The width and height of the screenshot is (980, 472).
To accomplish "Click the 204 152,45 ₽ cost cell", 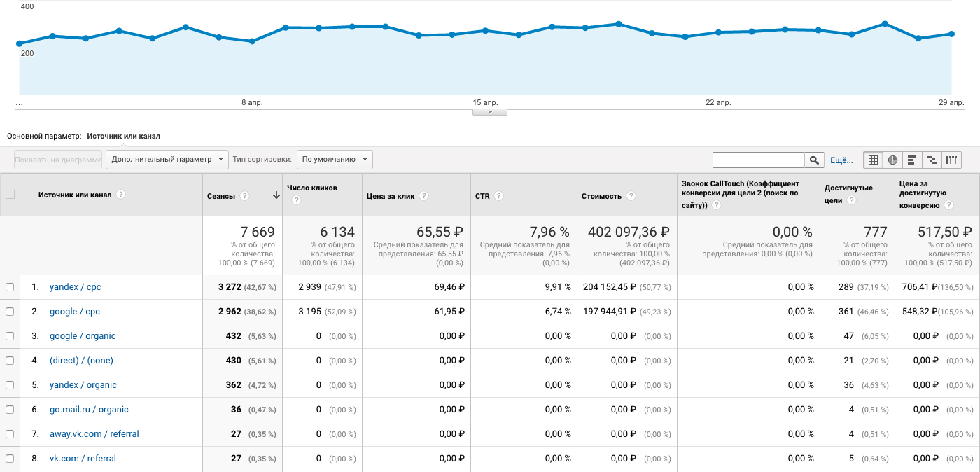I will point(608,287).
